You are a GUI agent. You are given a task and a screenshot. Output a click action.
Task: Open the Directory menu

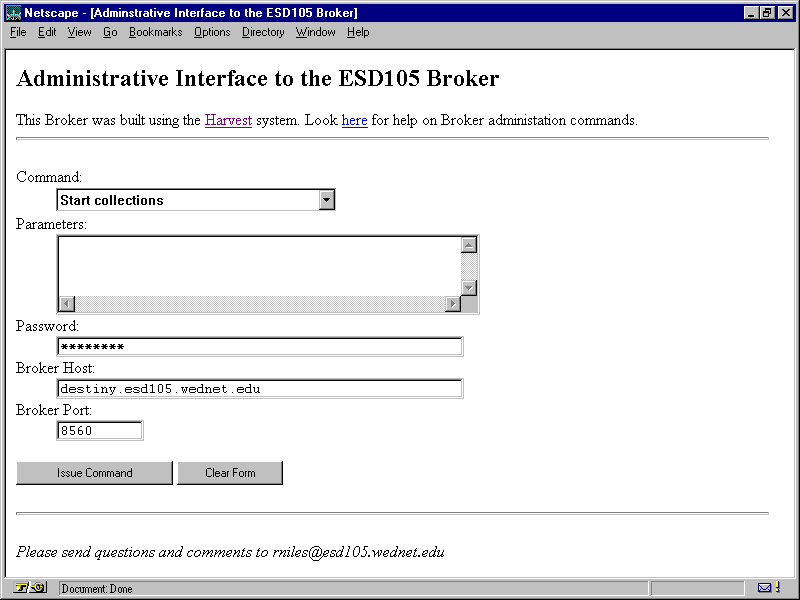click(x=263, y=32)
